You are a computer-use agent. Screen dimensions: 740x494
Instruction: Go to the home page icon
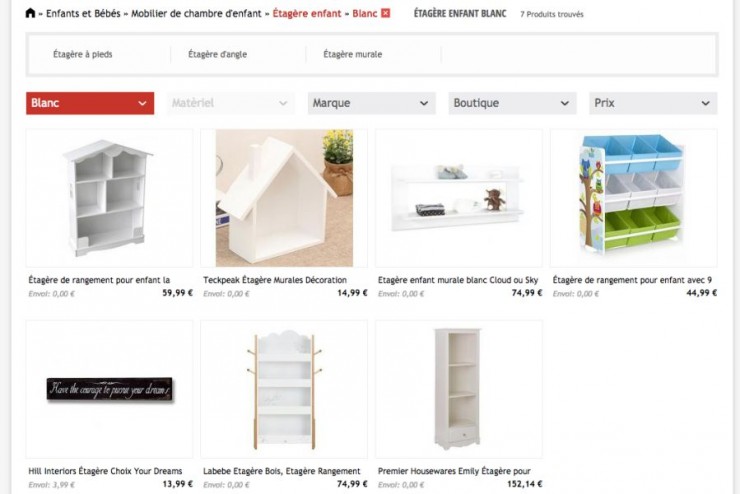click(30, 13)
